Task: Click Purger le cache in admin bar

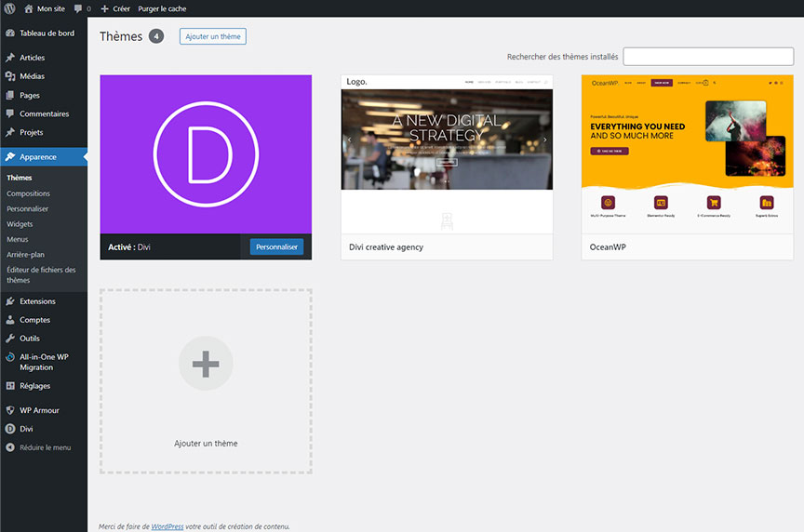Action: (x=162, y=8)
